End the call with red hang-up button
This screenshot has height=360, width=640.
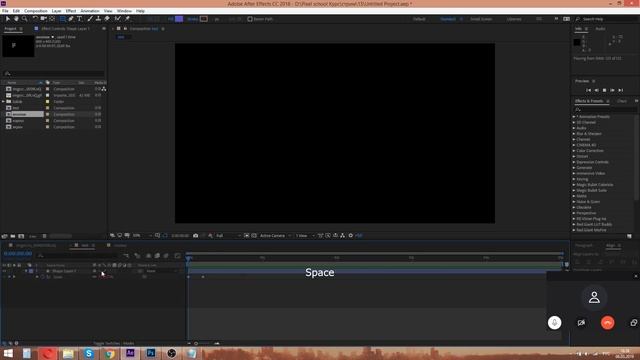coord(607,323)
